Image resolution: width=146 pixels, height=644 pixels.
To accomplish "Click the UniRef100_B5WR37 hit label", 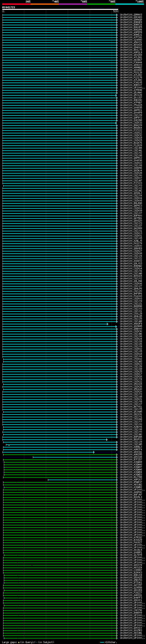I will tap(131, 482).
